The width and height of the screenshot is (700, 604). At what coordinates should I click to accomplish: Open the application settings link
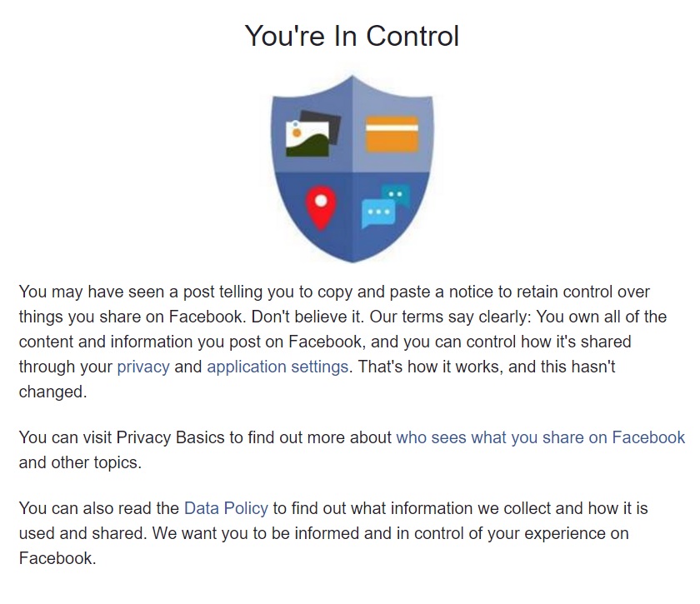tap(277, 367)
